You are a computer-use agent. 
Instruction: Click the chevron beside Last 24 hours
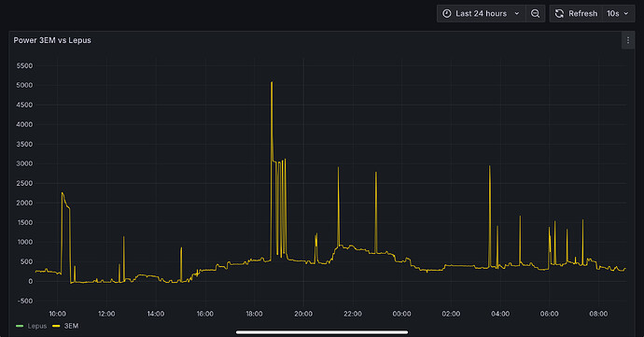517,14
